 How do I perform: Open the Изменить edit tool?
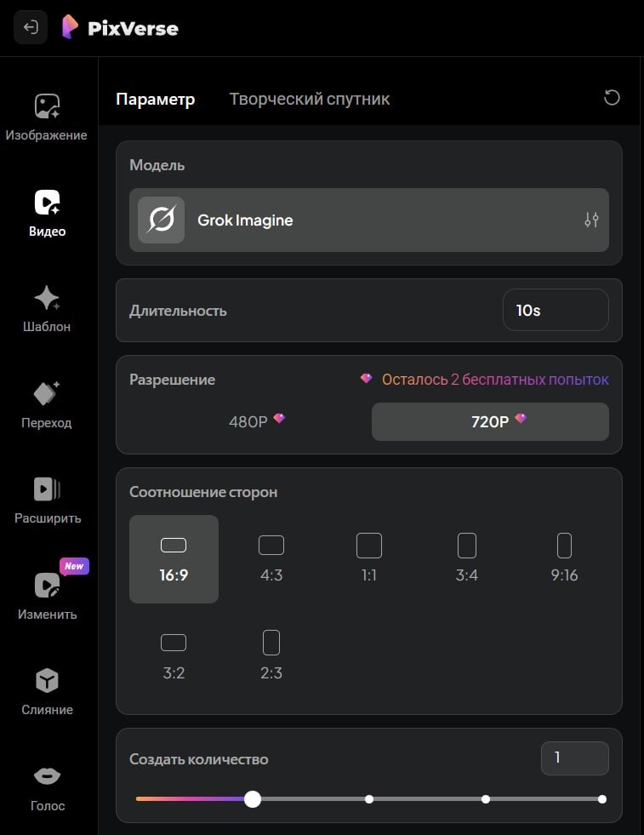coord(47,595)
